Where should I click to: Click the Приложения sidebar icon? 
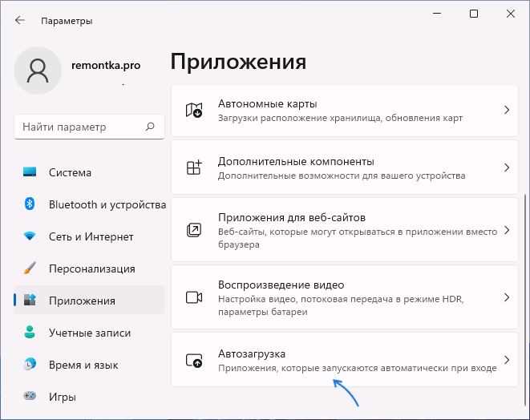pyautogui.click(x=30, y=300)
